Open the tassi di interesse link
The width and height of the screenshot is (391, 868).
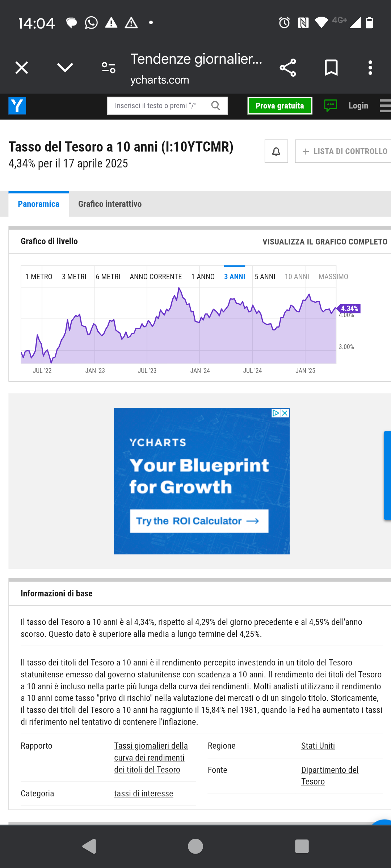(144, 793)
